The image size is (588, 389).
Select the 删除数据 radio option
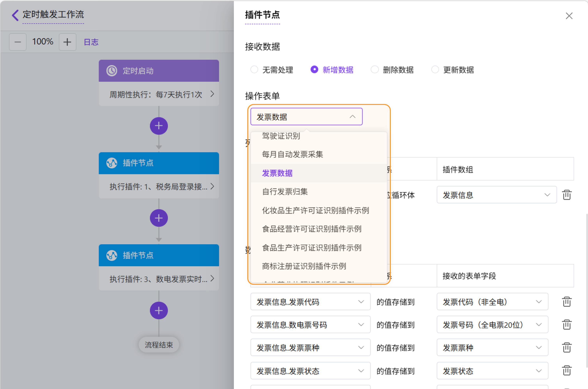point(374,69)
